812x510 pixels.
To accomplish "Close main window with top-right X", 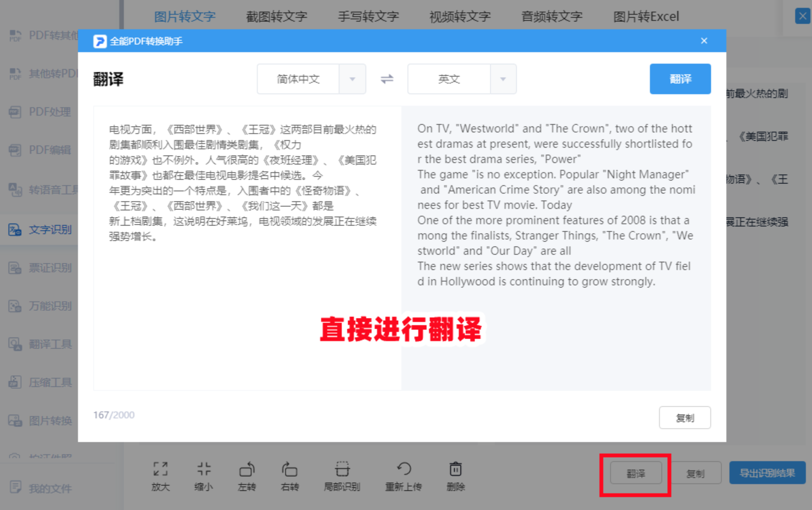I will [x=802, y=16].
